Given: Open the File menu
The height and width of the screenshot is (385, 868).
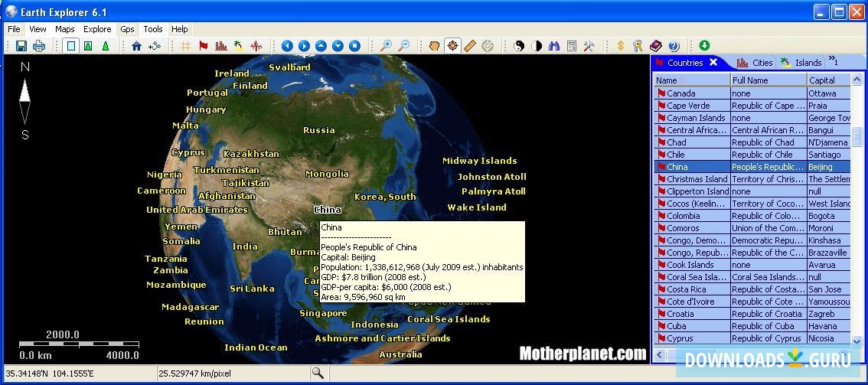Looking at the screenshot, I should click(14, 29).
